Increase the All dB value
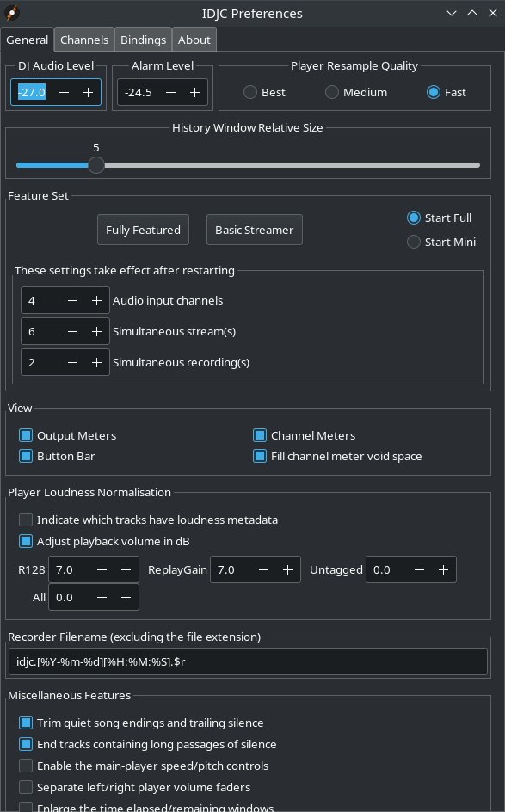 pyautogui.click(x=126, y=597)
